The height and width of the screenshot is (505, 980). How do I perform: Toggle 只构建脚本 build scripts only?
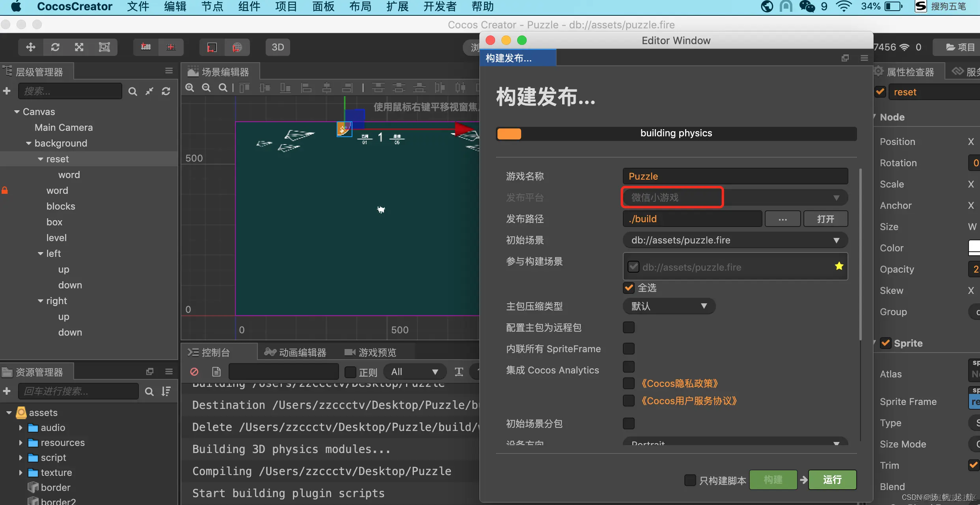pyautogui.click(x=690, y=480)
